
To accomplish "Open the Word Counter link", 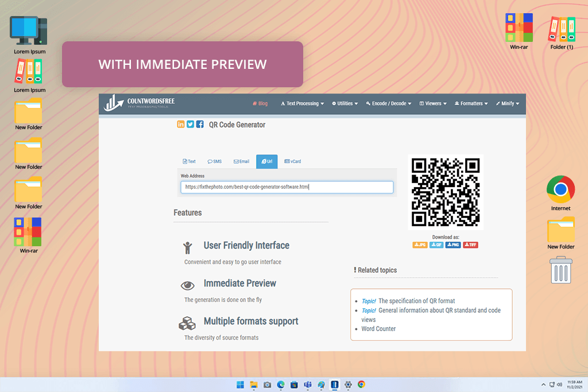I will point(378,329).
